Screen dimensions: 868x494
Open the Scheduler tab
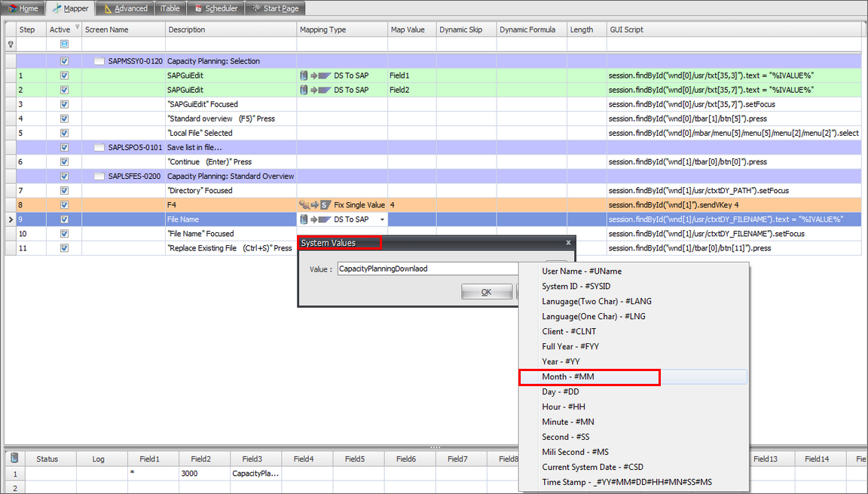coord(216,8)
